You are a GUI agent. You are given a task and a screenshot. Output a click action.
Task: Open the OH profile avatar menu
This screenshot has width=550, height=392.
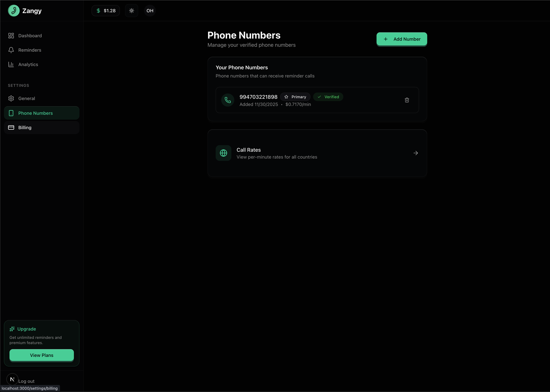click(x=150, y=10)
